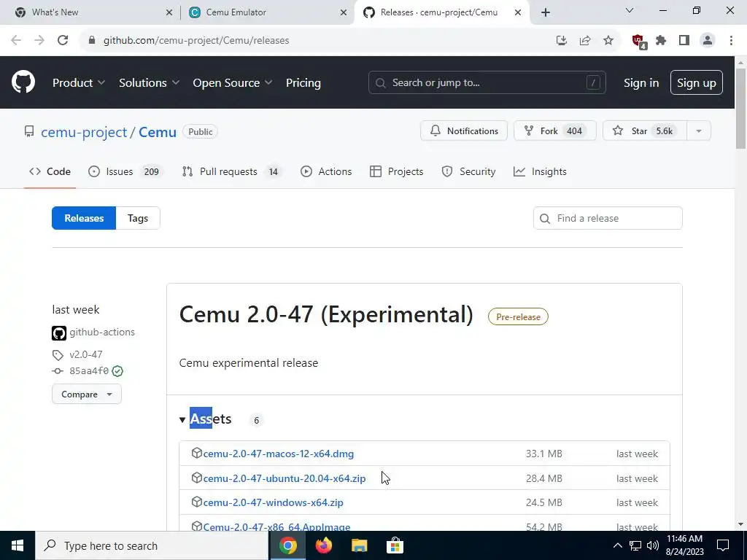
Task: Switch to the Cemu Emulator tab
Action: (267, 12)
